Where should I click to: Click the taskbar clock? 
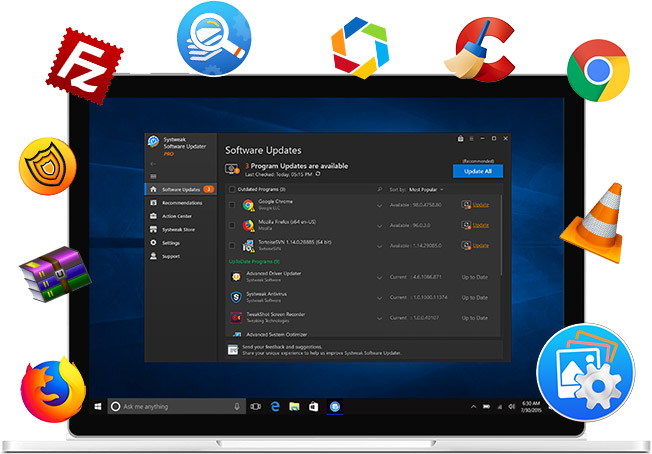point(531,407)
